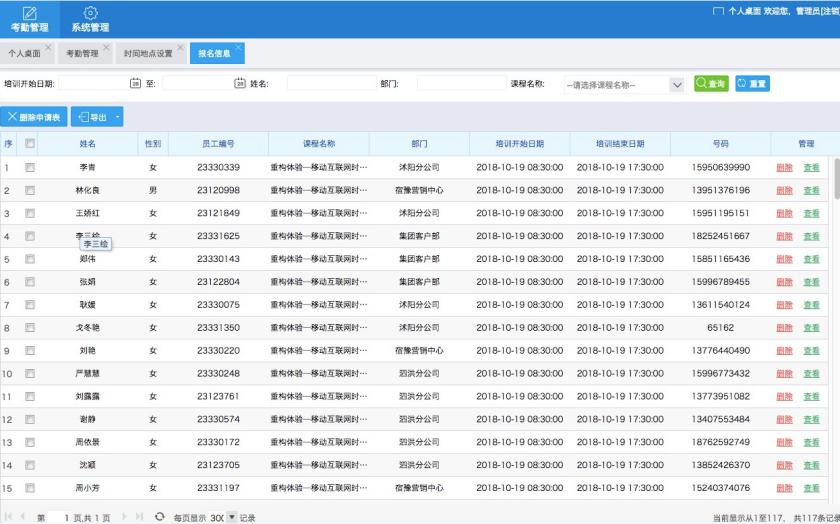
Task: Click the name cell 严慧慧
Action: pyautogui.click(x=87, y=373)
